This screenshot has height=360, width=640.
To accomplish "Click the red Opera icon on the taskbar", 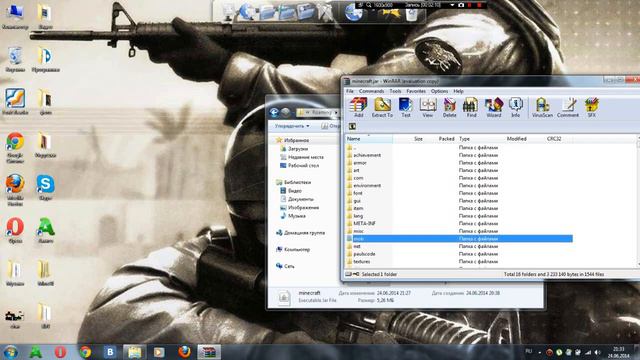I will (x=60, y=352).
